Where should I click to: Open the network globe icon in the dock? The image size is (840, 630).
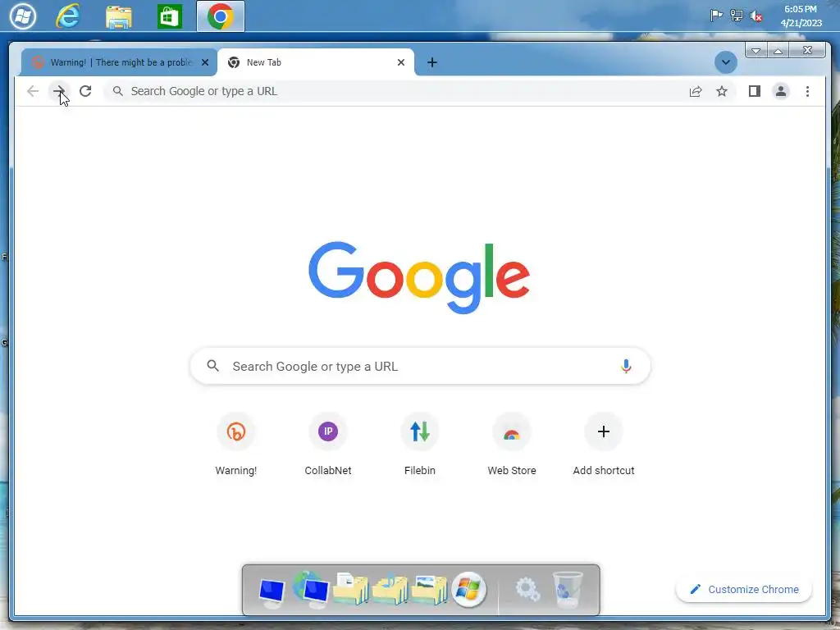pyautogui.click(x=311, y=590)
